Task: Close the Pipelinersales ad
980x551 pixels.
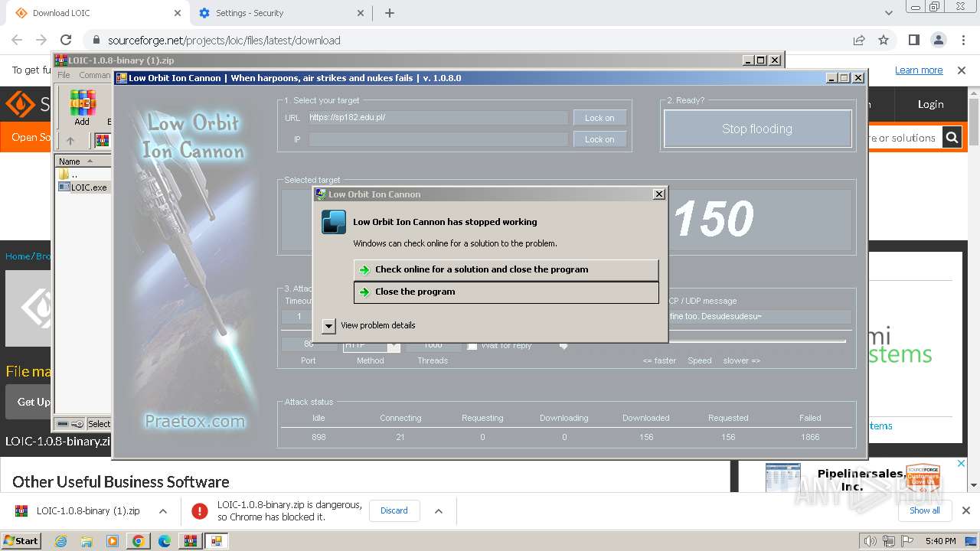Action: click(x=962, y=464)
